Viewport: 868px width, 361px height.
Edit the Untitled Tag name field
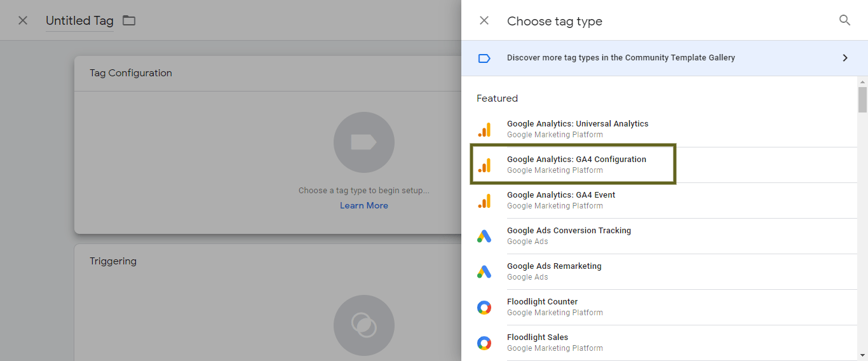pyautogui.click(x=79, y=20)
